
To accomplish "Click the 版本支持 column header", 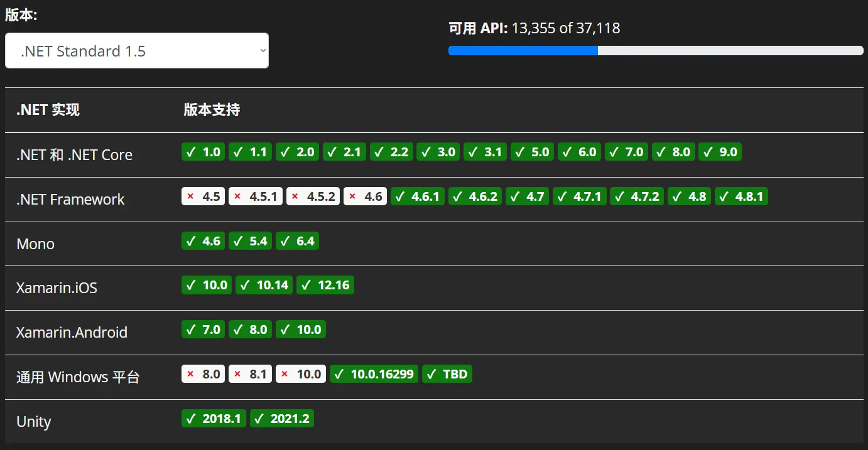I will pos(212,110).
